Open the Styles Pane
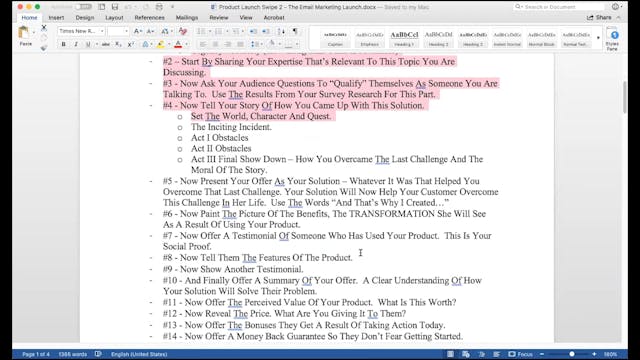 [612, 39]
